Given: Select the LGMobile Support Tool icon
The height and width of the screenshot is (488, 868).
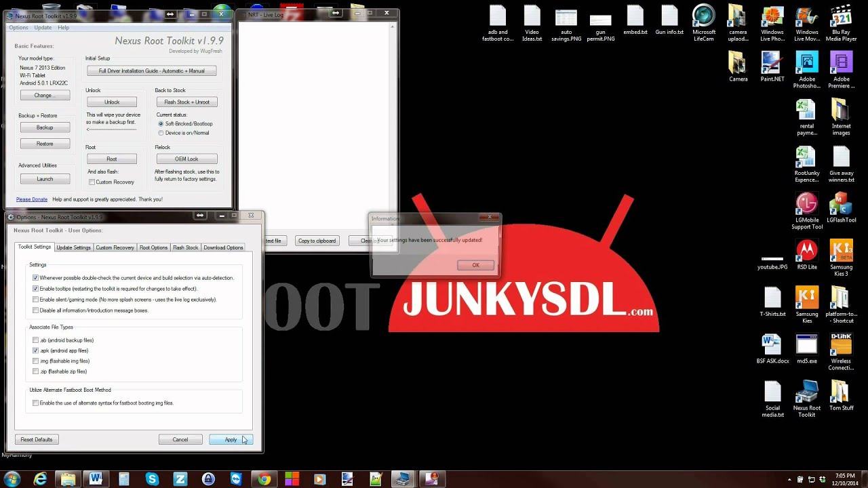Looking at the screenshot, I should click(806, 211).
